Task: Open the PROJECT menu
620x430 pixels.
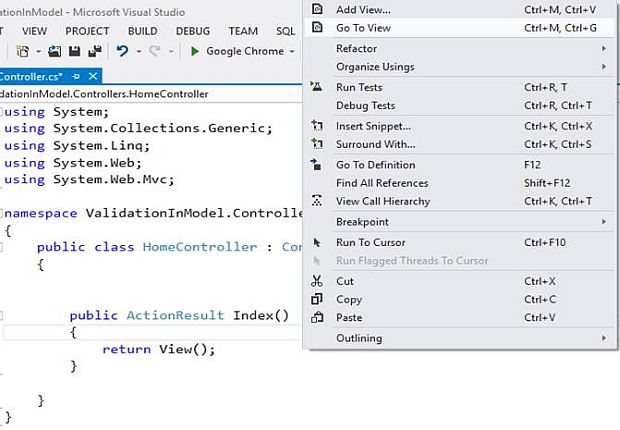Action: [87, 31]
